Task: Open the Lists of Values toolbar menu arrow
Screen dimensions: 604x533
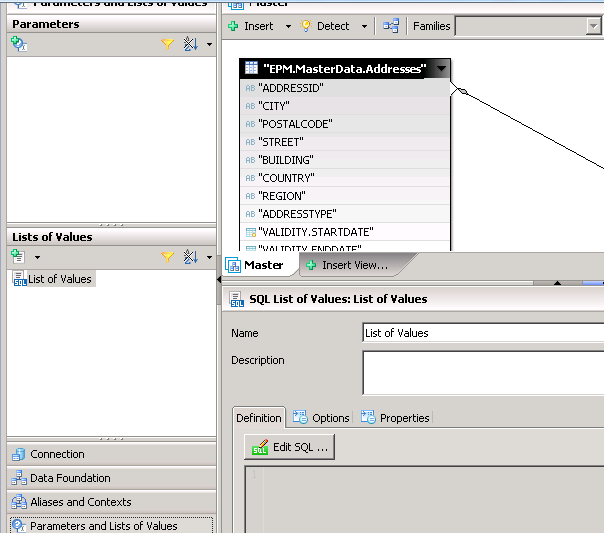Action: 209,257
